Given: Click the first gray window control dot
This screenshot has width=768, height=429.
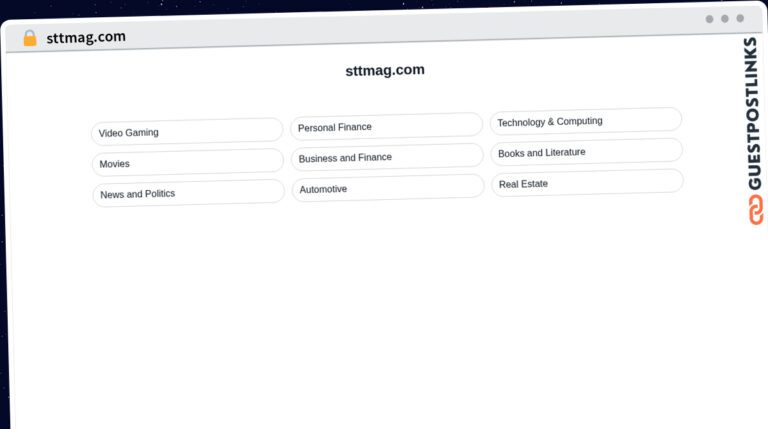Looking at the screenshot, I should coord(709,19).
